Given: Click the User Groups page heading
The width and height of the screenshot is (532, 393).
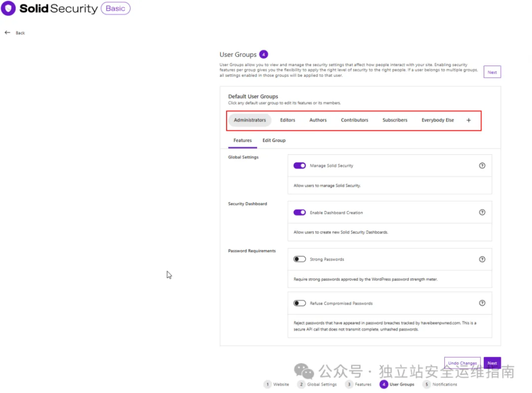Looking at the screenshot, I should (x=238, y=55).
